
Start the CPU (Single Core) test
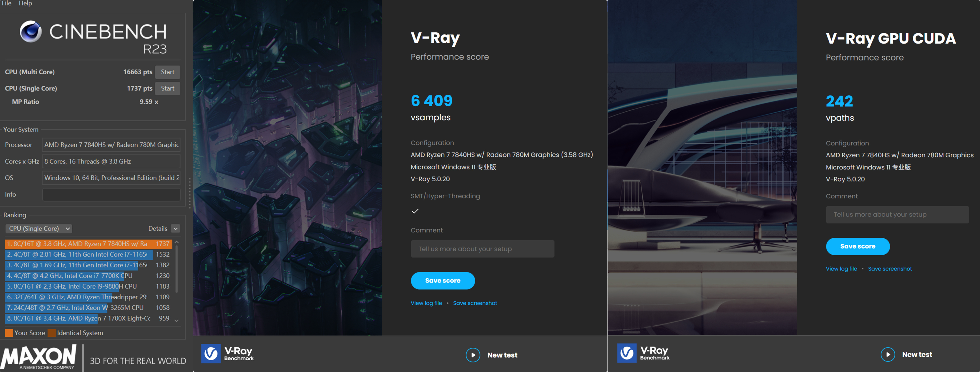(x=167, y=88)
